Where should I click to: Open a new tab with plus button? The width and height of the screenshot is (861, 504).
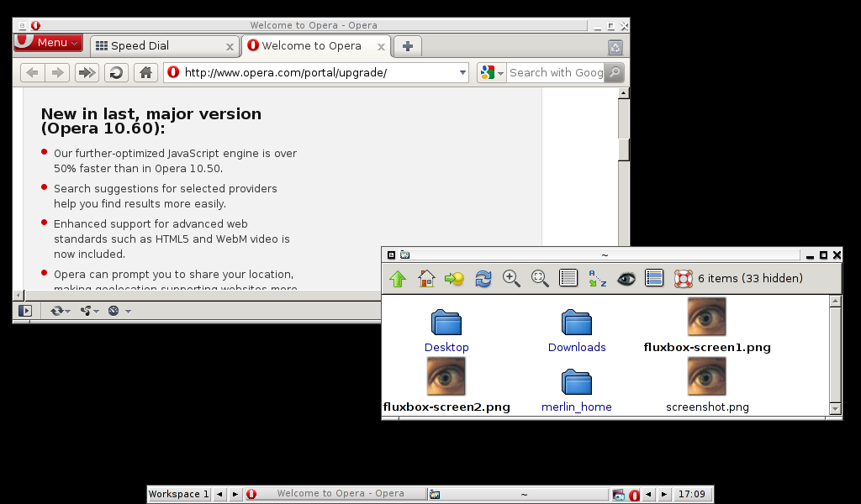pos(408,46)
